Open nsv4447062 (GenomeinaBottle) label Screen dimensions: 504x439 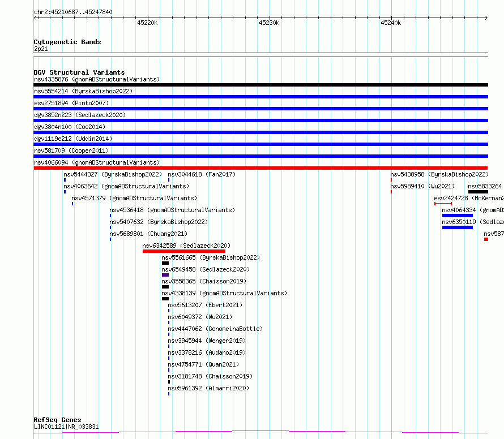click(215, 329)
